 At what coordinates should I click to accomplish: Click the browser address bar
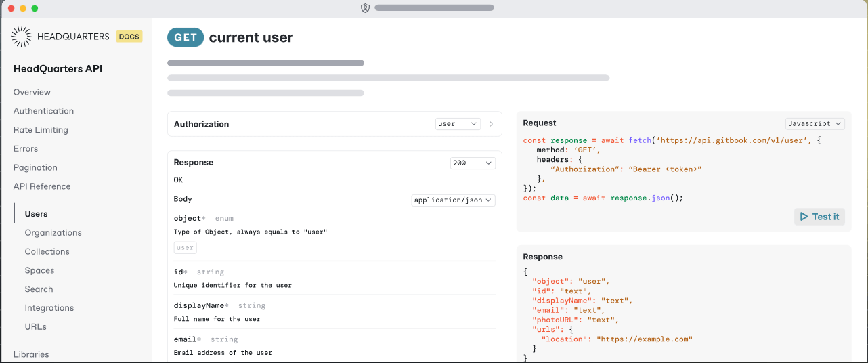coord(434,8)
